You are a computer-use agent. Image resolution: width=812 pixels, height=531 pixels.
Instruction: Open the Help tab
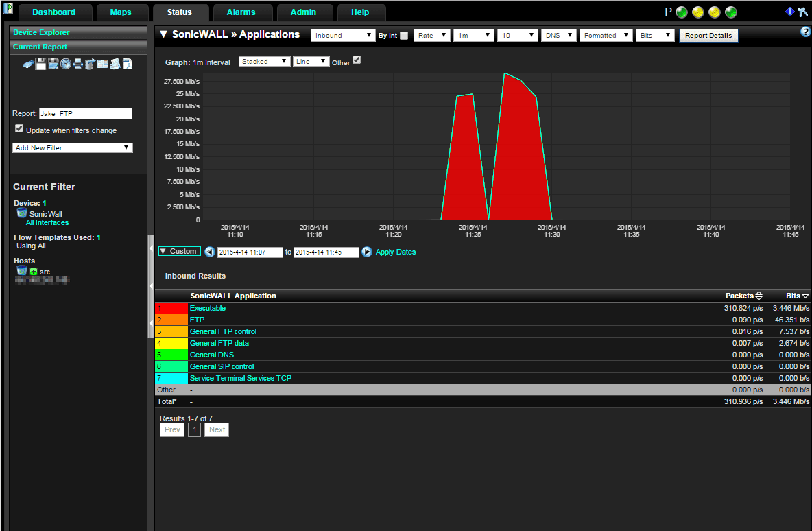(360, 12)
